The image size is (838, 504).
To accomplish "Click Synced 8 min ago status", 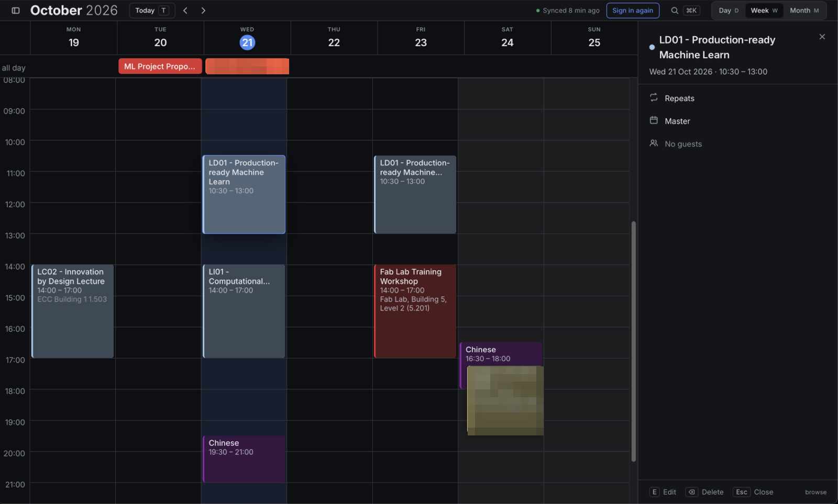I will click(x=568, y=10).
